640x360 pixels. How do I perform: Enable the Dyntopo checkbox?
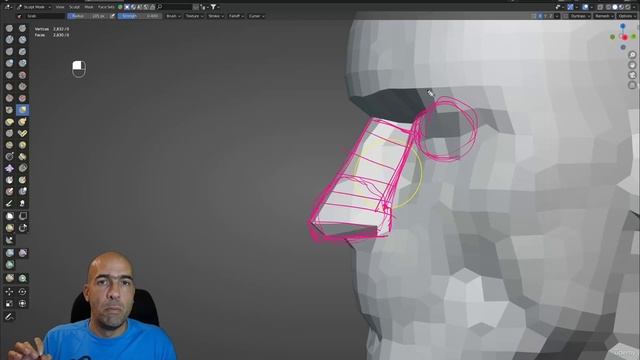566,16
